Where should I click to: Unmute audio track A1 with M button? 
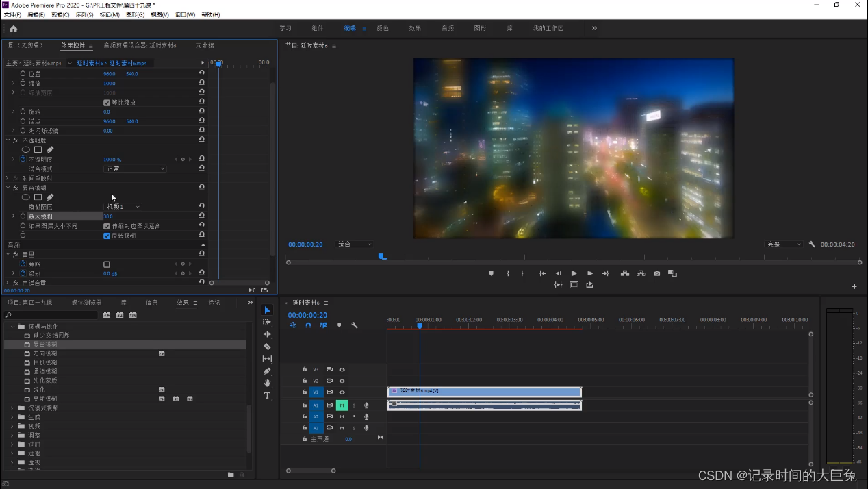click(342, 405)
